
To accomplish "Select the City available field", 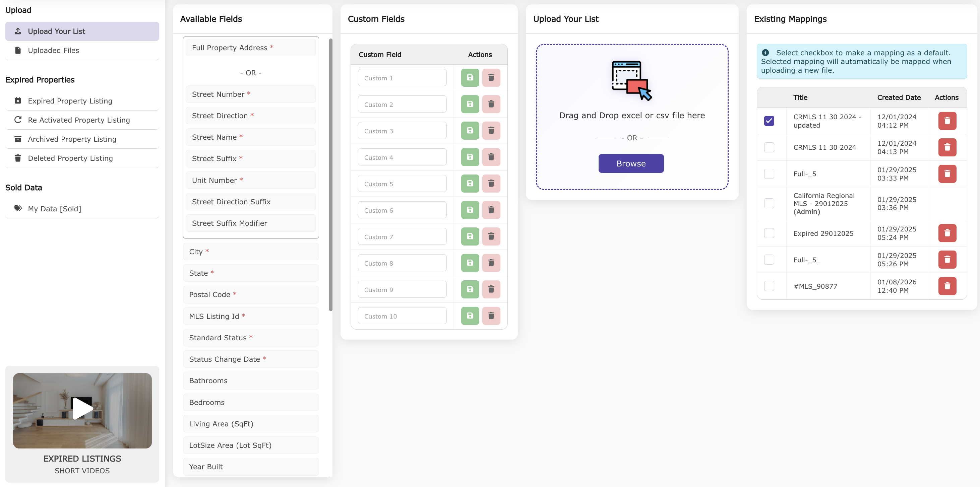I will click(251, 251).
